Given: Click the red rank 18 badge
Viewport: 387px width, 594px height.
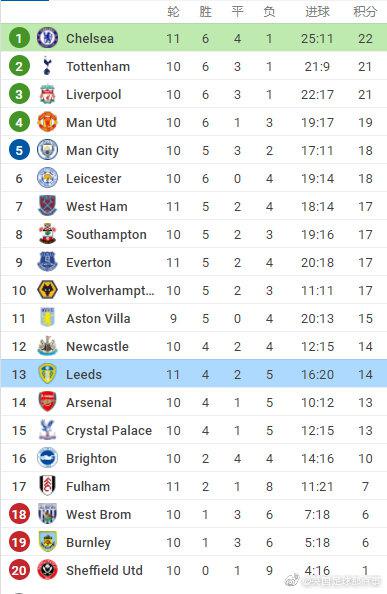Looking at the screenshot, I should [x=19, y=514].
